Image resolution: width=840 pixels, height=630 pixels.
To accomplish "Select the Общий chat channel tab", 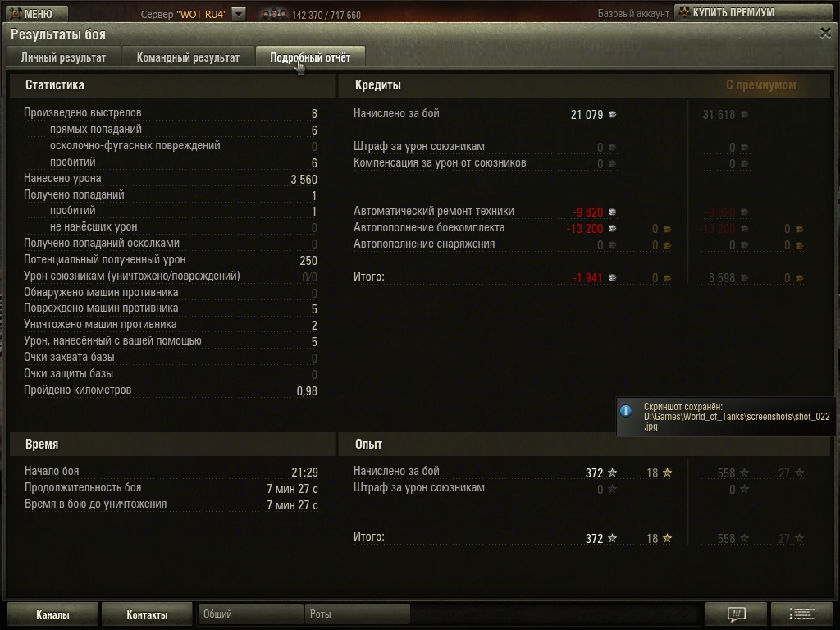I will 250,614.
